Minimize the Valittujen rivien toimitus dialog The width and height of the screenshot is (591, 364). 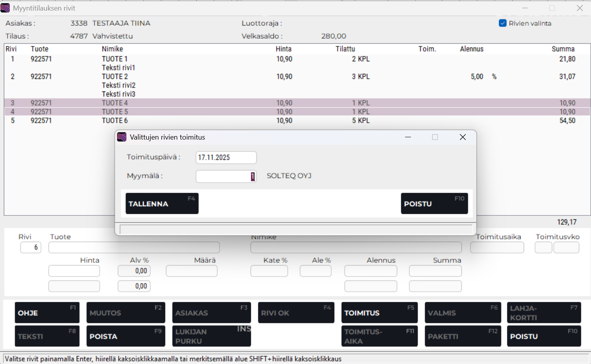[408, 137]
